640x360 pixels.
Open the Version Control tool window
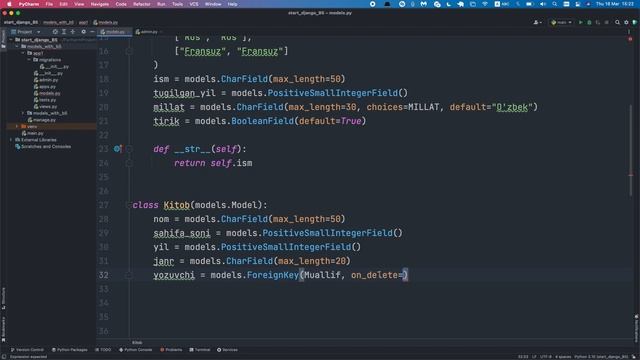27,350
